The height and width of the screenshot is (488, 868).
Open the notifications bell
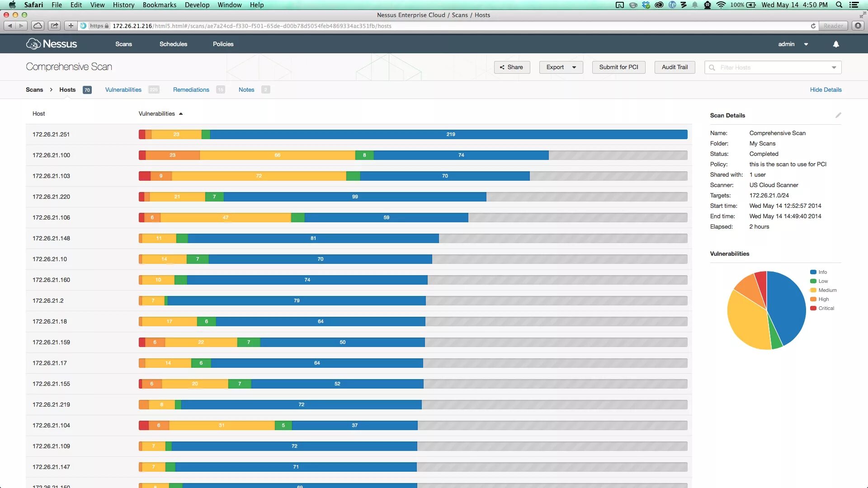click(x=836, y=44)
